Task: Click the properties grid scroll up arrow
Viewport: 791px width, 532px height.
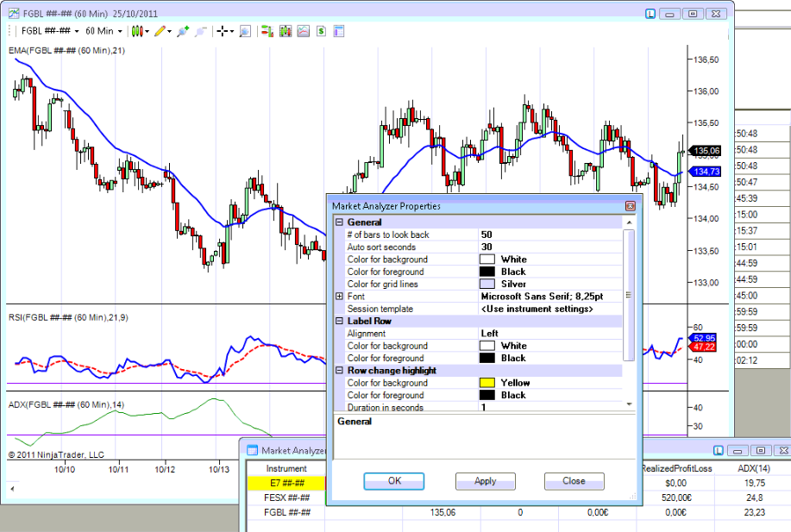Action: coord(629,222)
